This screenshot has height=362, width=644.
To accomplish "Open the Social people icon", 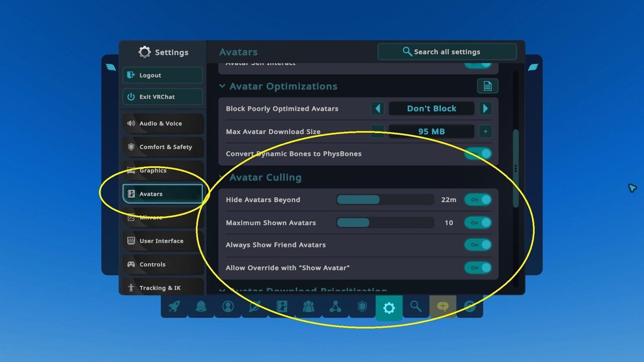I will coord(309,307).
